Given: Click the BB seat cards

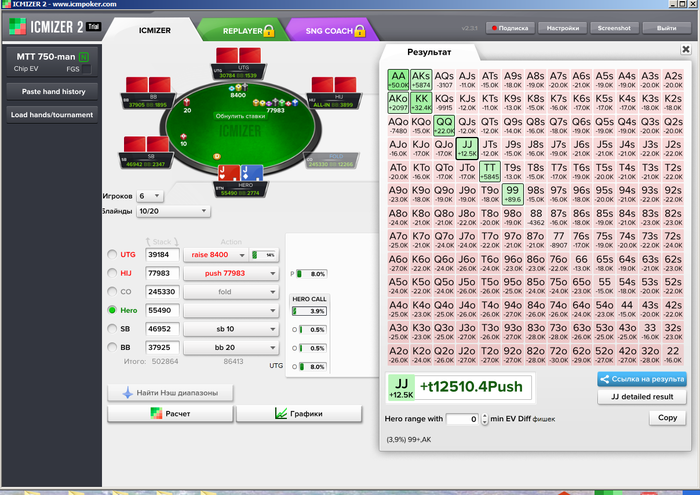Looking at the screenshot, I should (148, 85).
